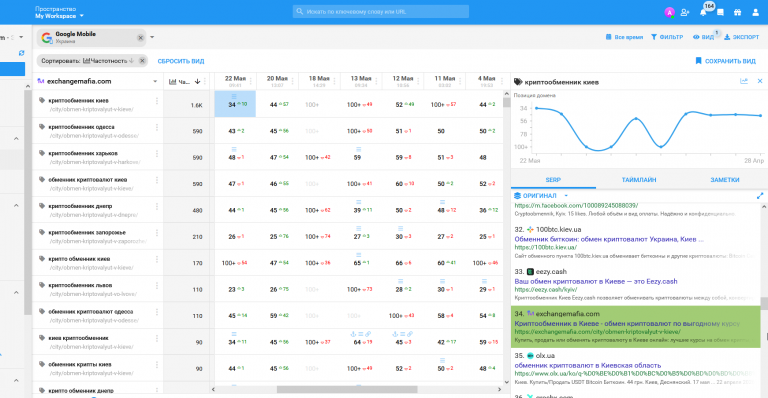The height and width of the screenshot is (398, 768).
Task: Open frequency column three-dot options
Action: point(205,81)
